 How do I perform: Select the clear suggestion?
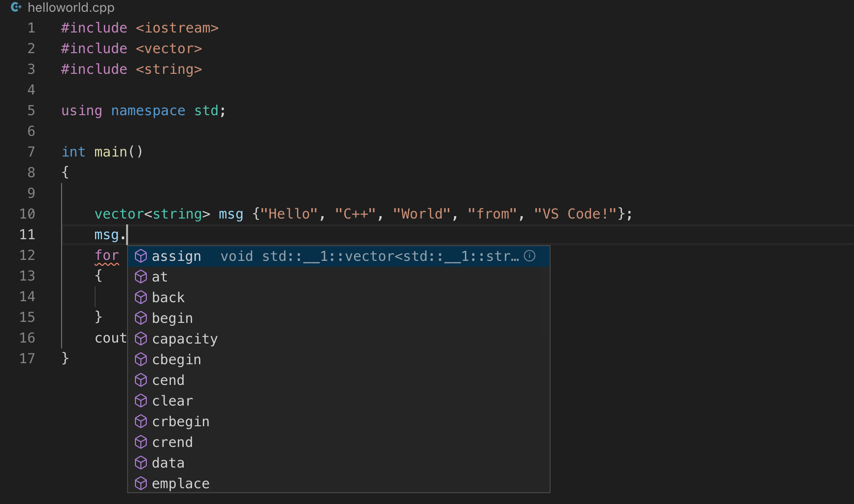[339, 401]
